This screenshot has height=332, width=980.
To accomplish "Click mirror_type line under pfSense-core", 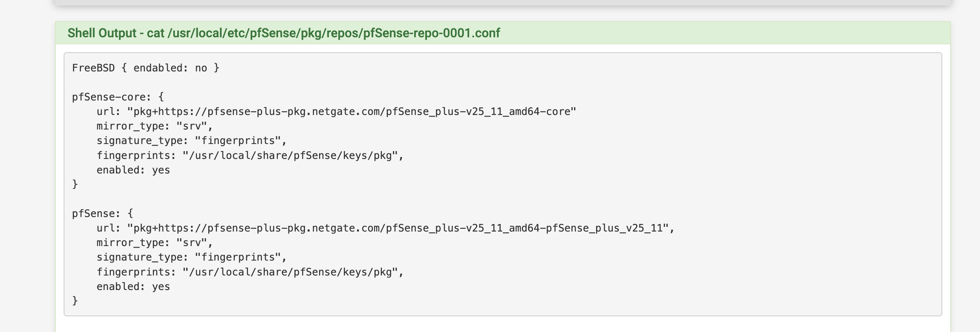I will 154,126.
